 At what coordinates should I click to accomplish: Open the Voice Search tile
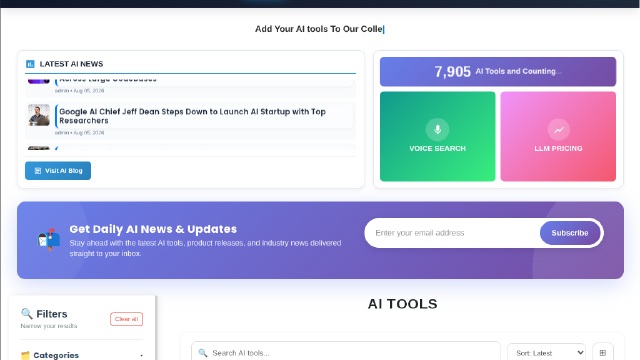tap(438, 136)
